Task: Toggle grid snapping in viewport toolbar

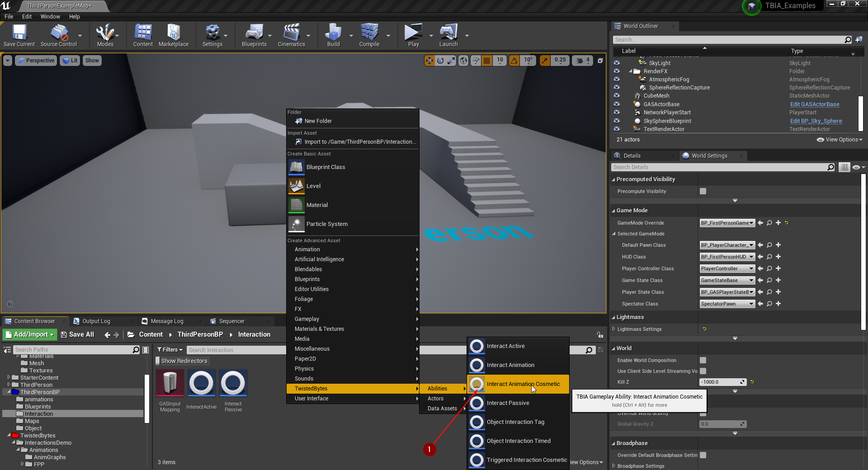Action: click(x=487, y=60)
